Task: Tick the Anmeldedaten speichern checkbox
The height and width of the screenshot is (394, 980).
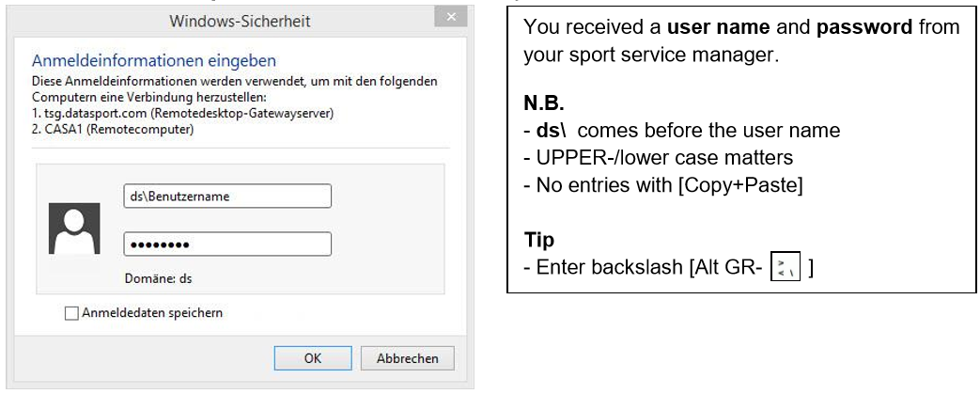Action: 72,313
